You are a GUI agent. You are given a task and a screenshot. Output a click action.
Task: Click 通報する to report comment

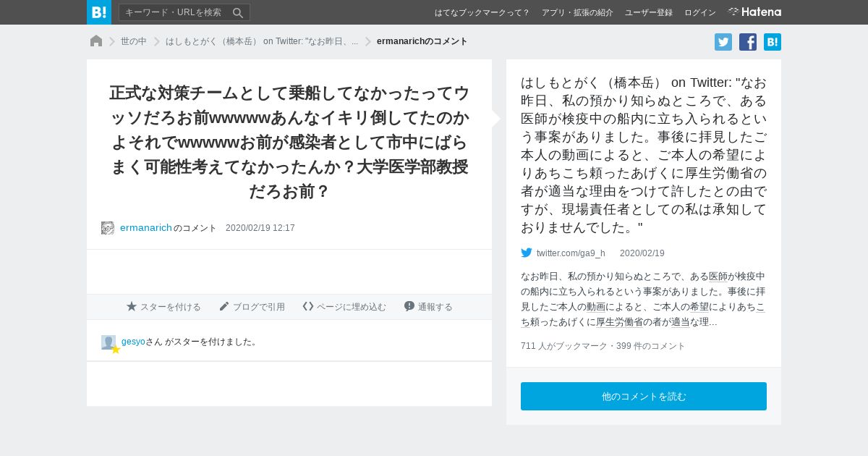pyautogui.click(x=428, y=307)
